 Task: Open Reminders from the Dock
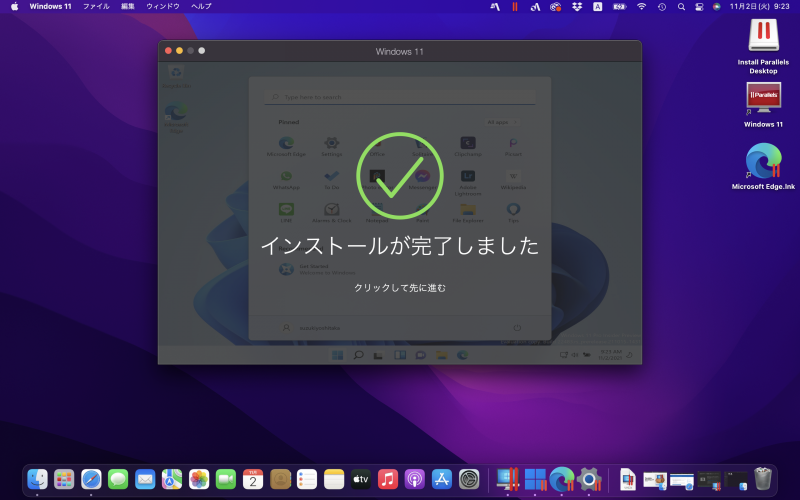click(307, 479)
